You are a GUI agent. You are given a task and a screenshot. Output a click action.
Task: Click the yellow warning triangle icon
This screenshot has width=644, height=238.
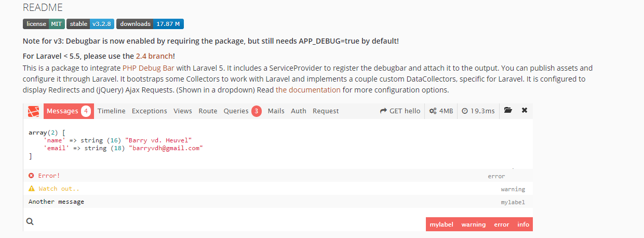pyautogui.click(x=31, y=189)
